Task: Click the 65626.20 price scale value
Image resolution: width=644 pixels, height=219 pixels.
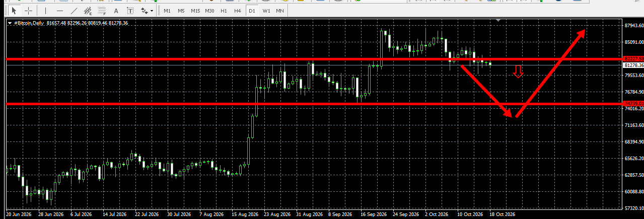Action: click(633, 159)
